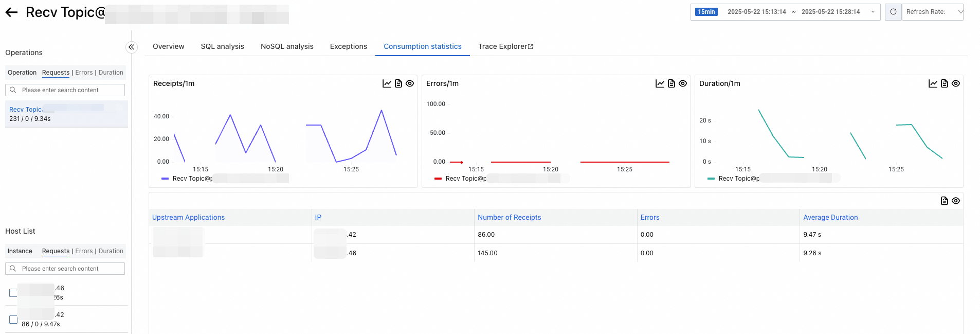The image size is (980, 334).
Task: Open the chart view icon in Receipts/1m panel
Action: click(x=387, y=83)
